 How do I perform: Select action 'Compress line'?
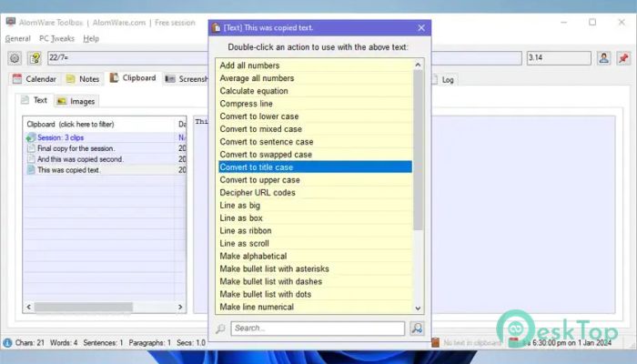[x=315, y=104]
